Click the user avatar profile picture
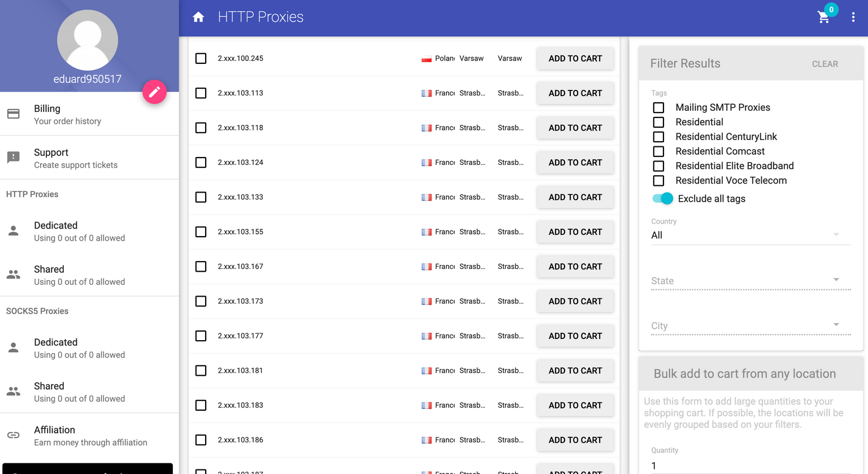Viewport: 868px width, 474px height. pyautogui.click(x=88, y=40)
